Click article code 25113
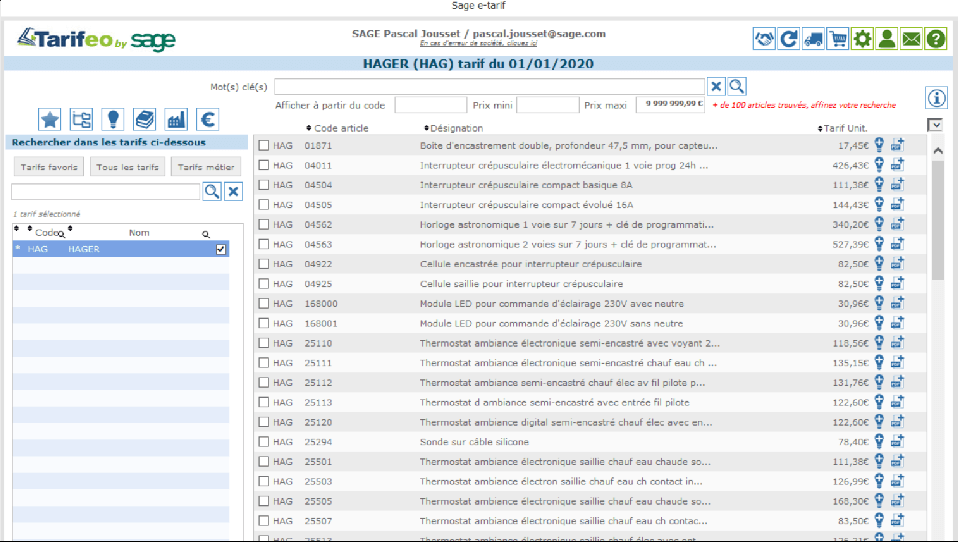The image size is (958, 542). [318, 402]
